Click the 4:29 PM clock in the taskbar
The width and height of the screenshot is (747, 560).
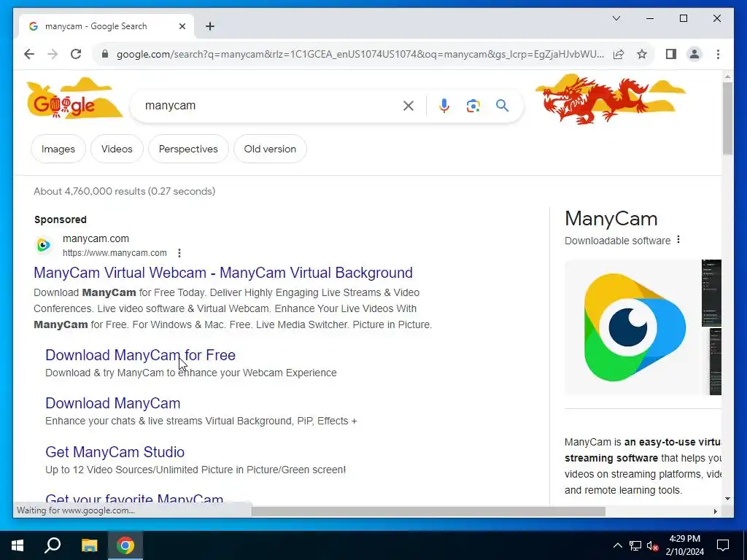[x=684, y=539]
